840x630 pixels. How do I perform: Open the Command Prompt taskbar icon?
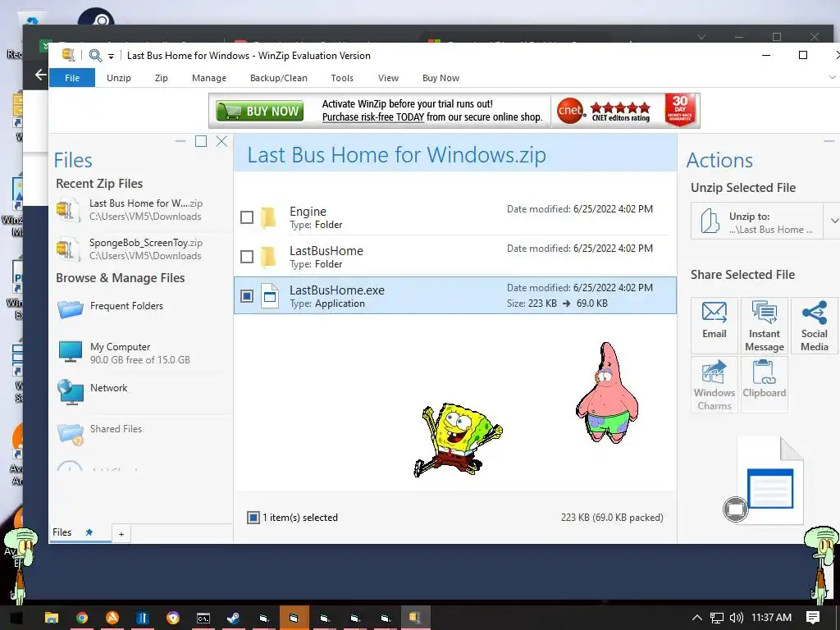203,618
